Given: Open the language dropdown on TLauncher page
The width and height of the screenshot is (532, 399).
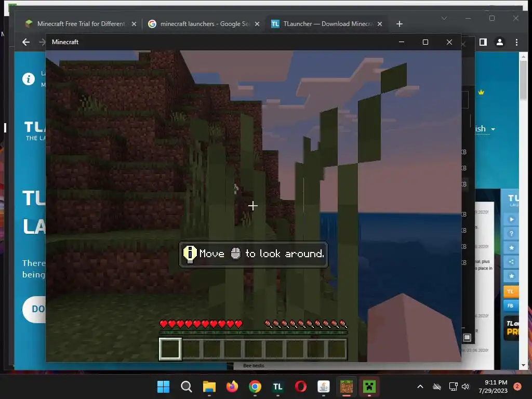Looking at the screenshot, I should (485, 129).
